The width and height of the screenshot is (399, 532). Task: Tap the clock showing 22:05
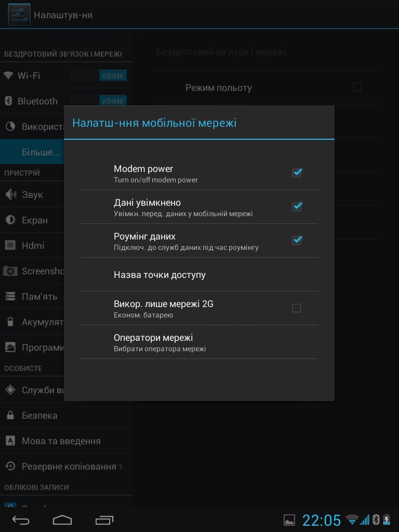[x=322, y=520]
